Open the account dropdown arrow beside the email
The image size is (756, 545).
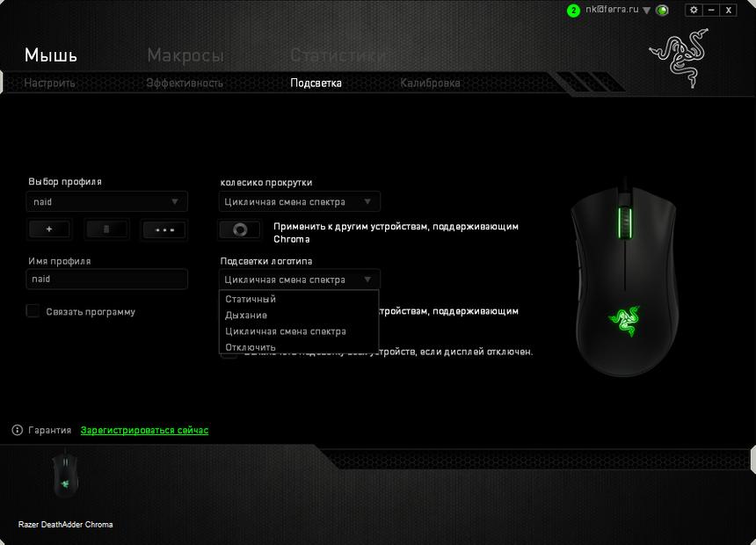[646, 11]
